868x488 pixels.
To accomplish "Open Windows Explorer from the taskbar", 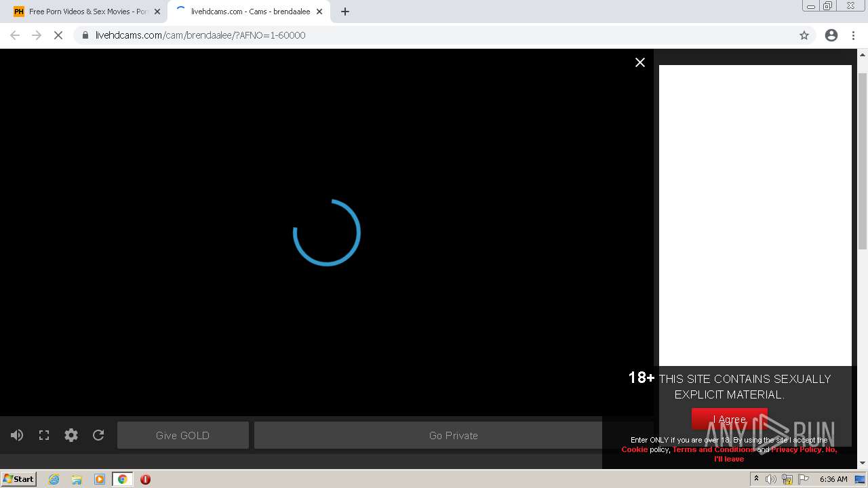I will (x=77, y=479).
